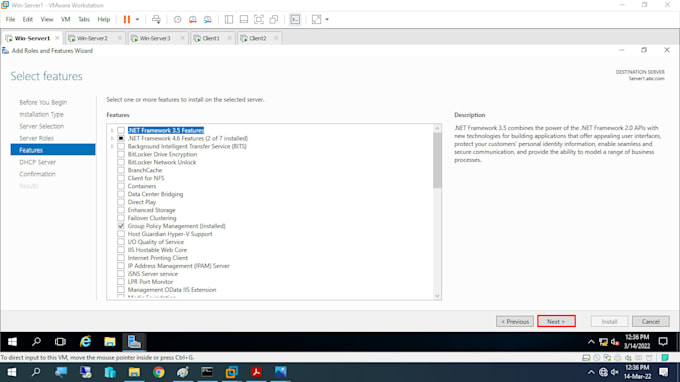Open guest Task View icon
The image size is (680, 382).
pos(60,342)
